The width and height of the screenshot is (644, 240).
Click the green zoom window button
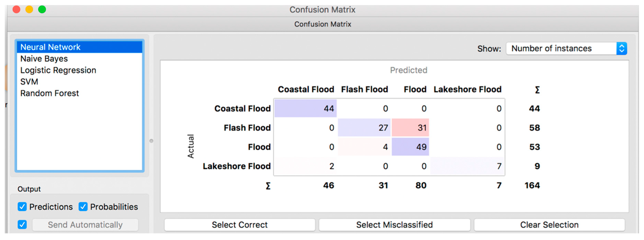(x=42, y=9)
